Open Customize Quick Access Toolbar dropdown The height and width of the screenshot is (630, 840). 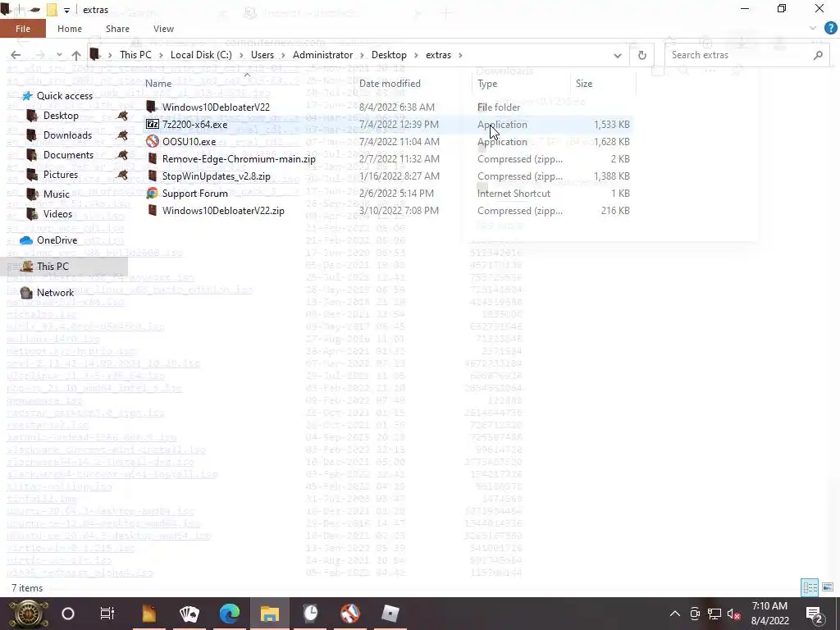click(x=66, y=10)
